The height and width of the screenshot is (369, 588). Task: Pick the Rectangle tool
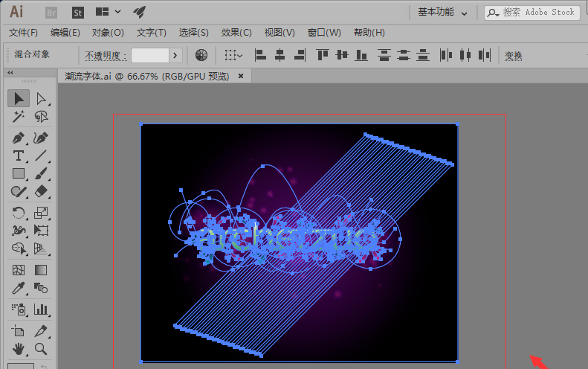(19, 174)
